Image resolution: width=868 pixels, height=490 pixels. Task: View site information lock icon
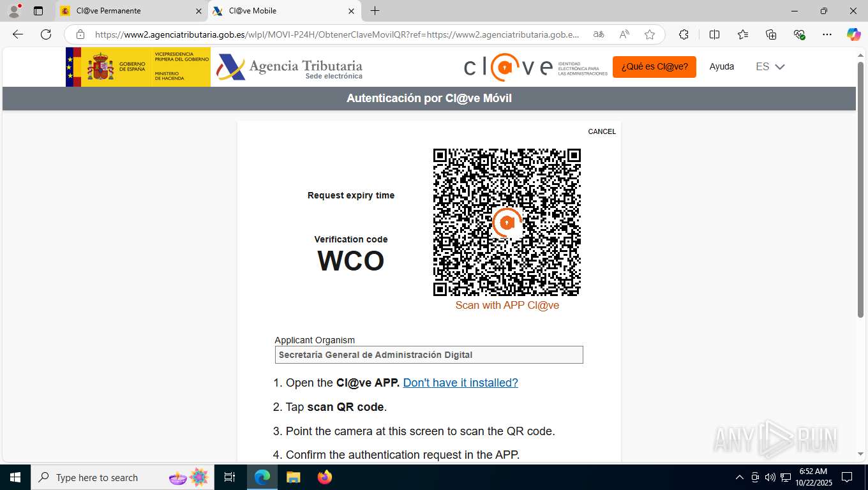80,34
